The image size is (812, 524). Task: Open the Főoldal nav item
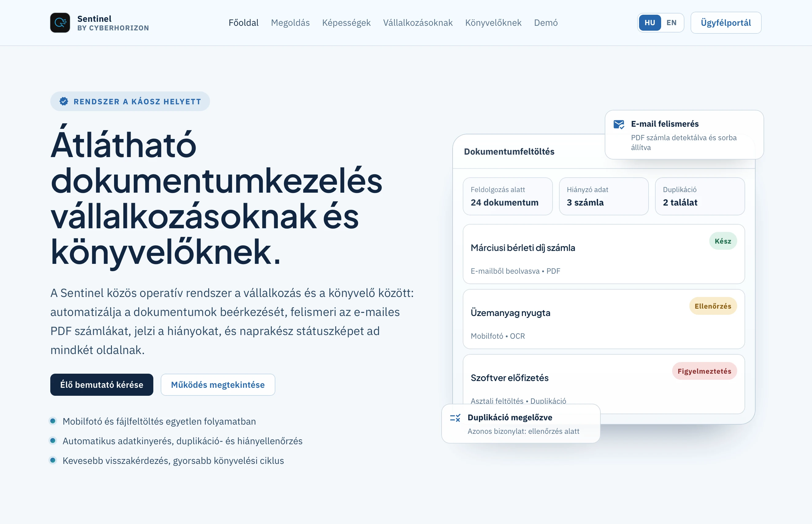click(x=243, y=23)
